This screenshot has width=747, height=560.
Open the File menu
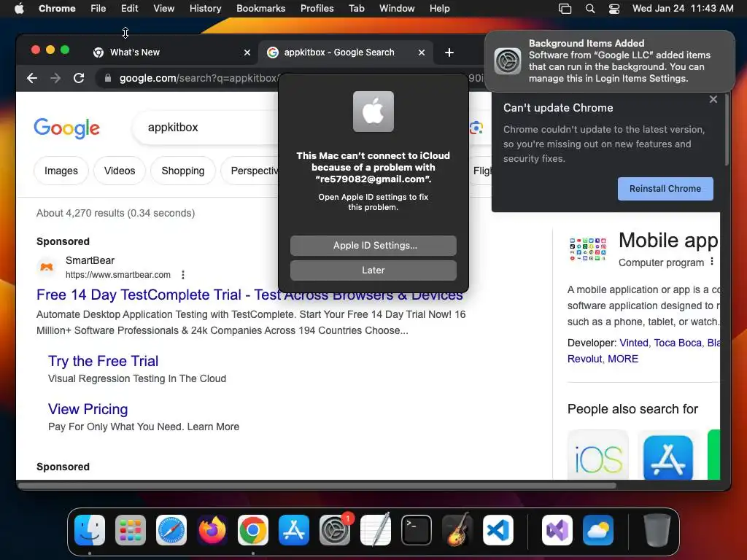pos(98,8)
